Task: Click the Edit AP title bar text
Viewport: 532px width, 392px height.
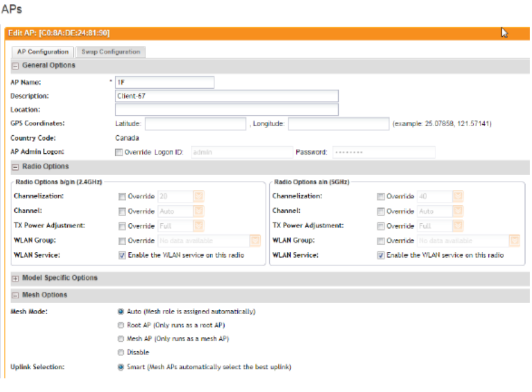Action: (x=59, y=33)
